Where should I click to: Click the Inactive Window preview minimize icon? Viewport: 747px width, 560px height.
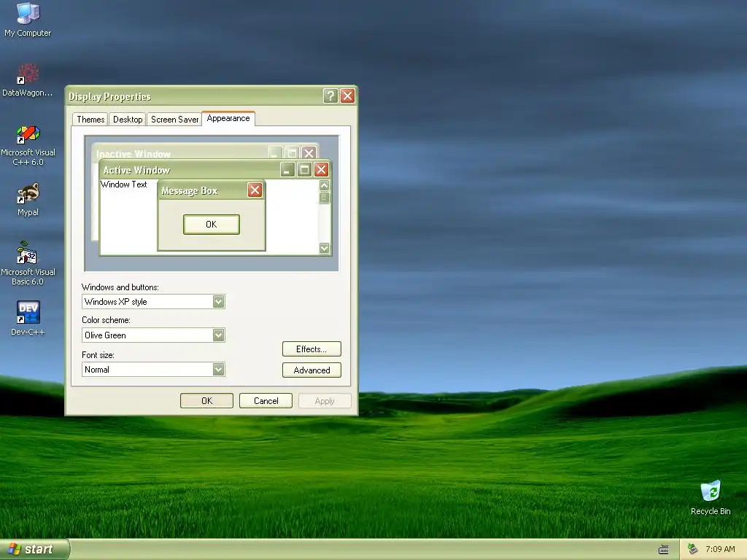(275, 153)
